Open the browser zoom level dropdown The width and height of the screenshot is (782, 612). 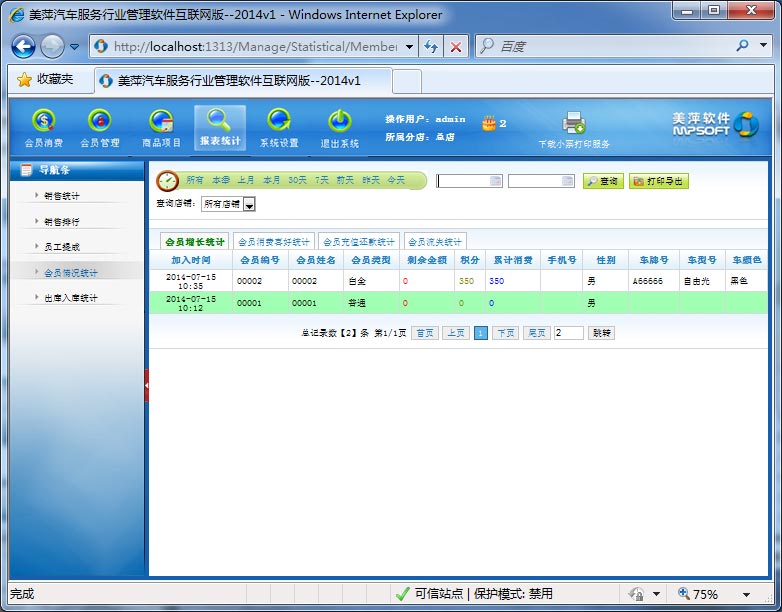[x=745, y=594]
